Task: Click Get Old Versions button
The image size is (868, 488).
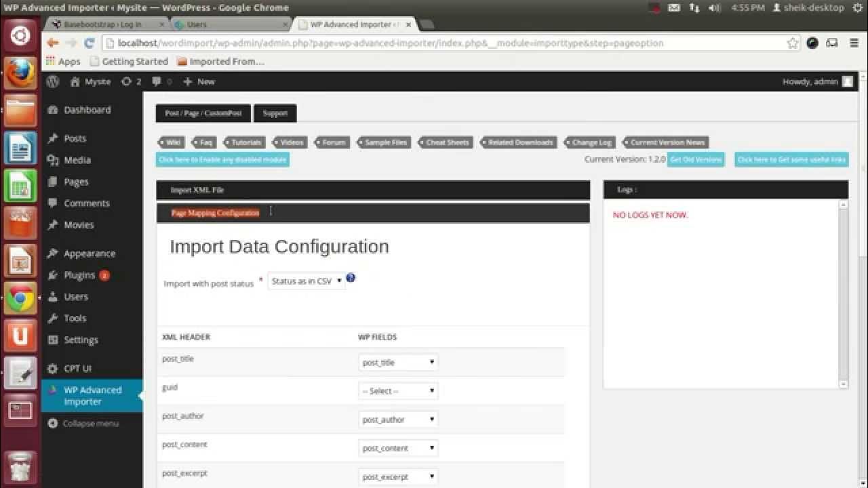Action: tap(696, 160)
